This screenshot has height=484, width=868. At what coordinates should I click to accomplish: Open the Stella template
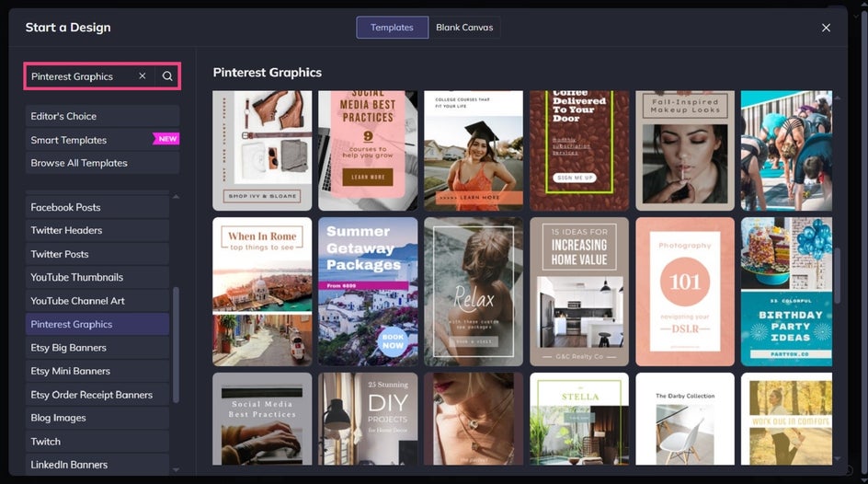(x=579, y=419)
